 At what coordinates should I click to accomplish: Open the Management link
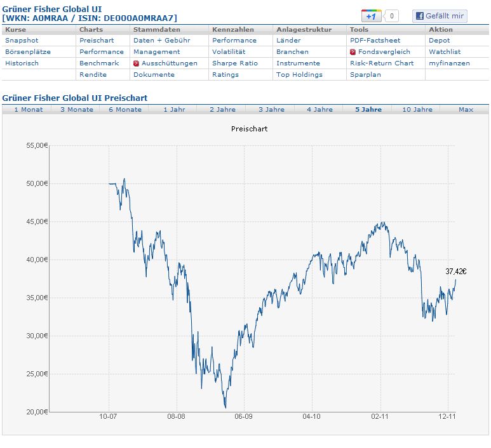click(156, 52)
